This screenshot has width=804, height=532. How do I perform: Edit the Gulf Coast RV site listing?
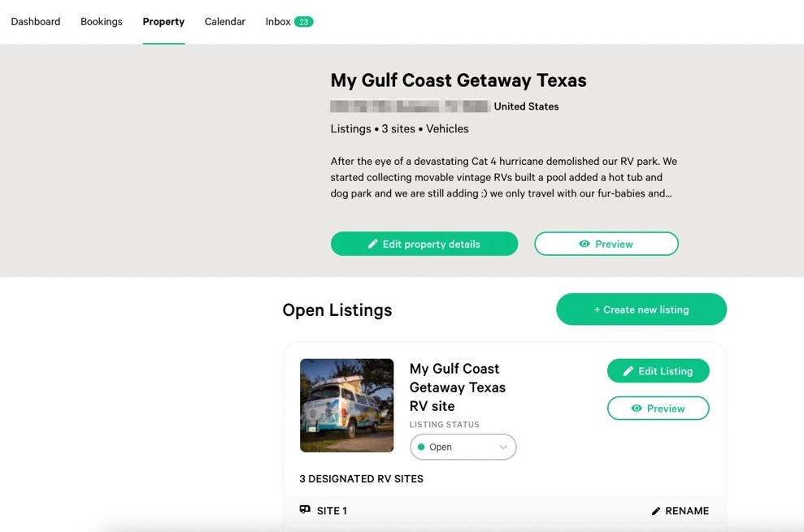[658, 370]
